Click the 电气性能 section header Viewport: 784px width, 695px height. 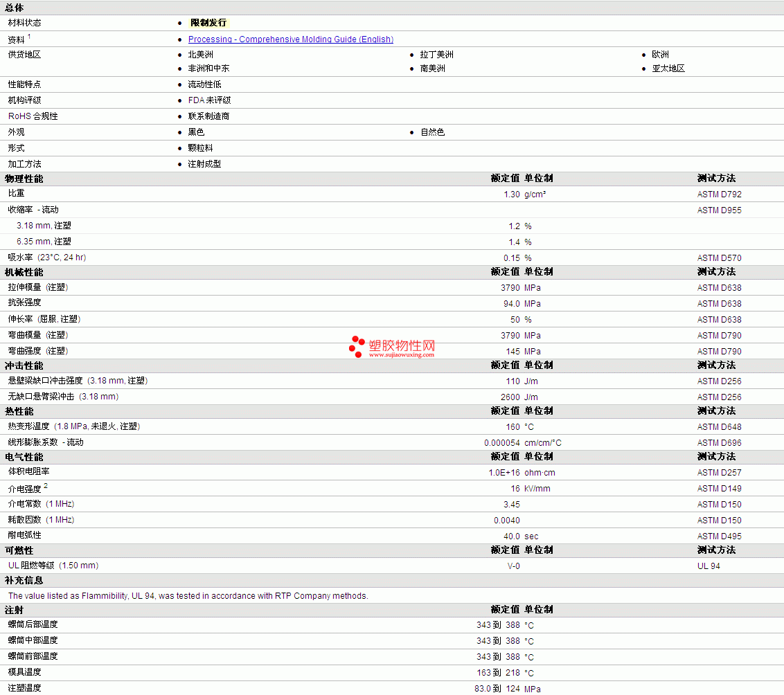24,457
